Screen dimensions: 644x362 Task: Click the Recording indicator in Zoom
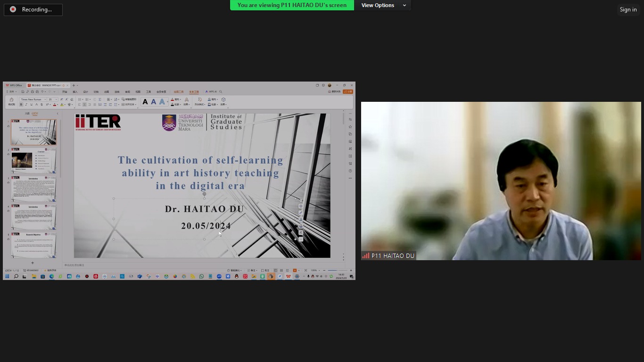[33, 9]
